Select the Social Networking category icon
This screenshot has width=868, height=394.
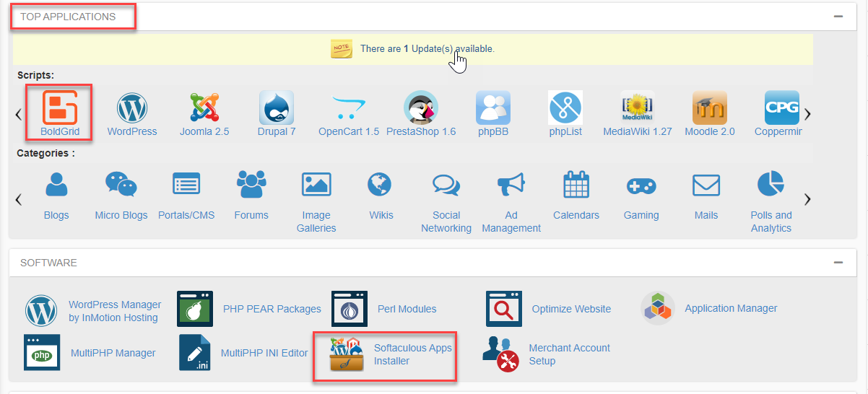point(446,185)
